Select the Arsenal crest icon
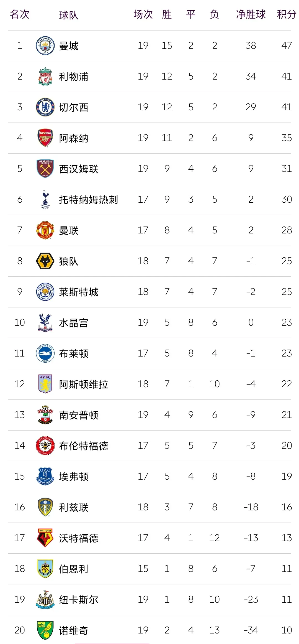299x644 pixels. 45,138
